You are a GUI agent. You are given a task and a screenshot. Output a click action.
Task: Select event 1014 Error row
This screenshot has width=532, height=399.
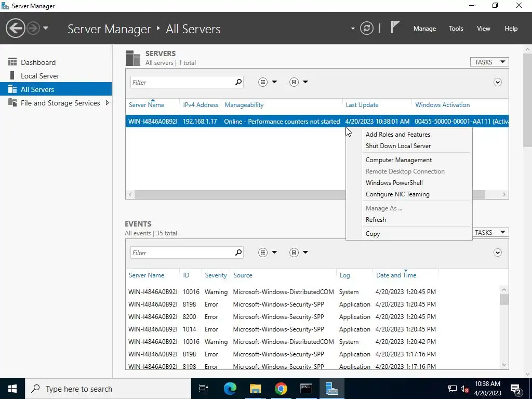point(312,329)
